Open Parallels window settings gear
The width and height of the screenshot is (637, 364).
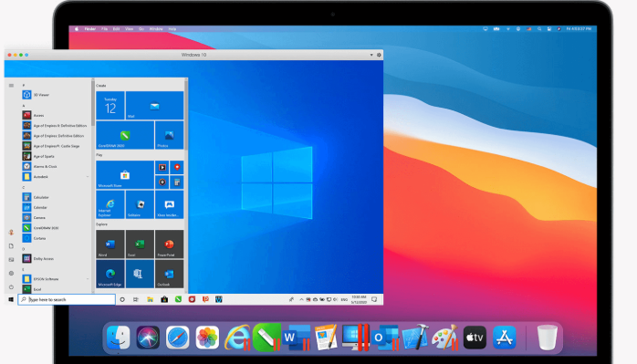379,55
